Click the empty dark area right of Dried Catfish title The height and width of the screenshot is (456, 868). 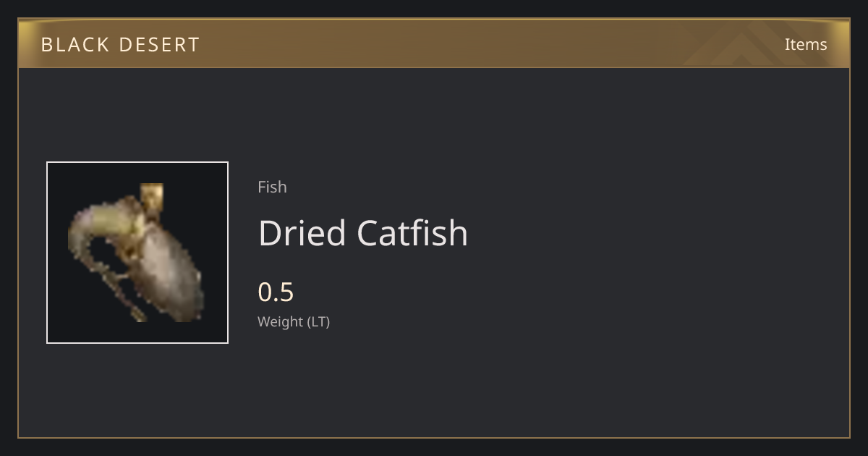click(651, 233)
